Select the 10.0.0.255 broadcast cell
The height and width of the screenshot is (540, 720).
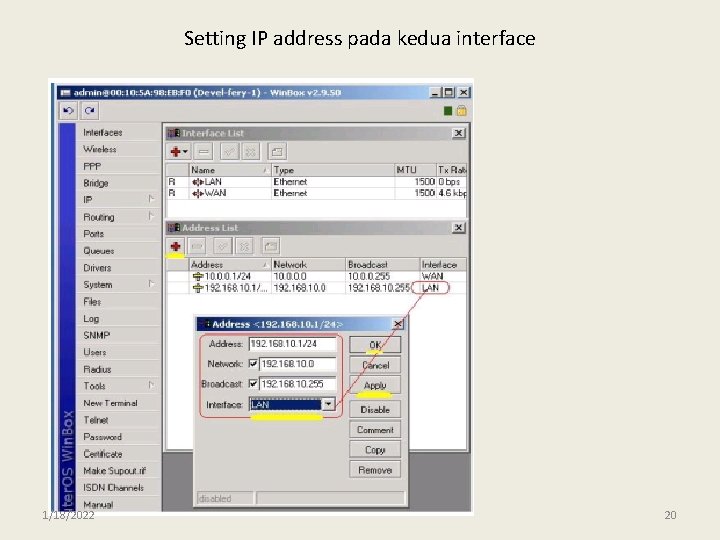click(369, 276)
